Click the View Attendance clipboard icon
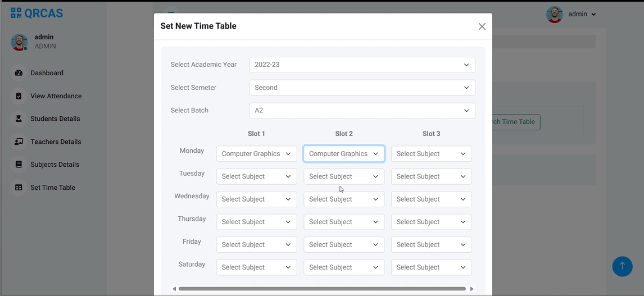Viewport: 644px width, 296px height. click(19, 96)
